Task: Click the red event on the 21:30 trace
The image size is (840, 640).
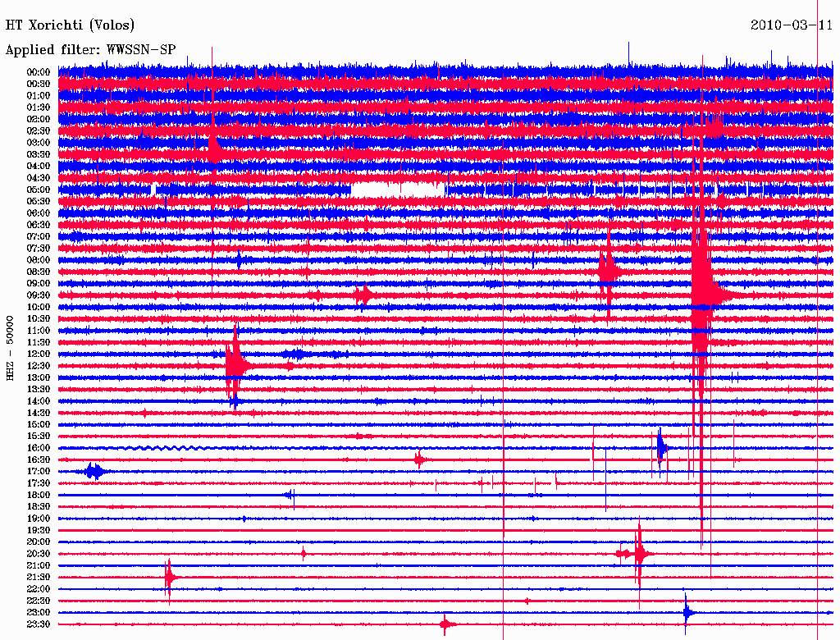Action: tap(169, 578)
